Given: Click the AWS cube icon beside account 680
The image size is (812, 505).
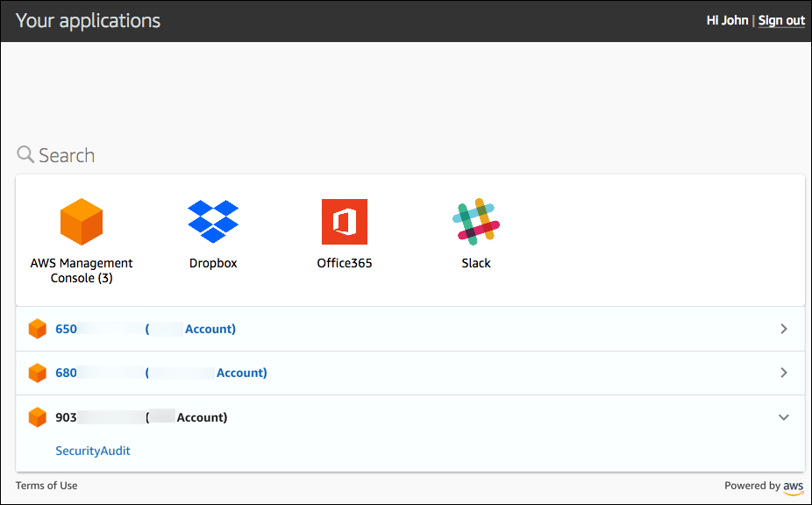Looking at the screenshot, I should tap(37, 372).
